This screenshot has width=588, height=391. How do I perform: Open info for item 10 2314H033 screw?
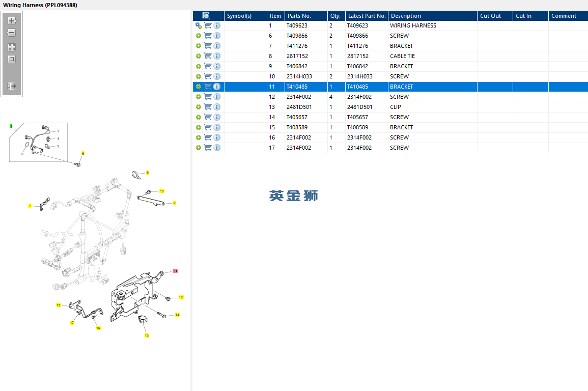click(217, 76)
